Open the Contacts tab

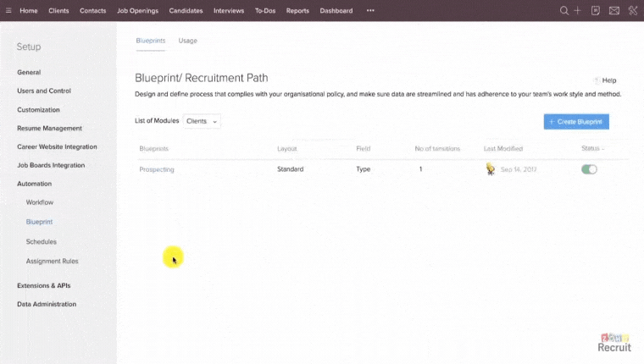point(93,11)
